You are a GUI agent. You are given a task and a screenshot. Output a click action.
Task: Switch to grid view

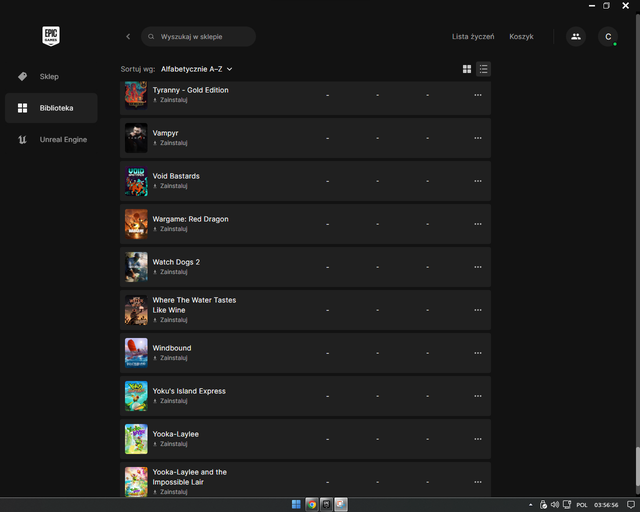[467, 69]
